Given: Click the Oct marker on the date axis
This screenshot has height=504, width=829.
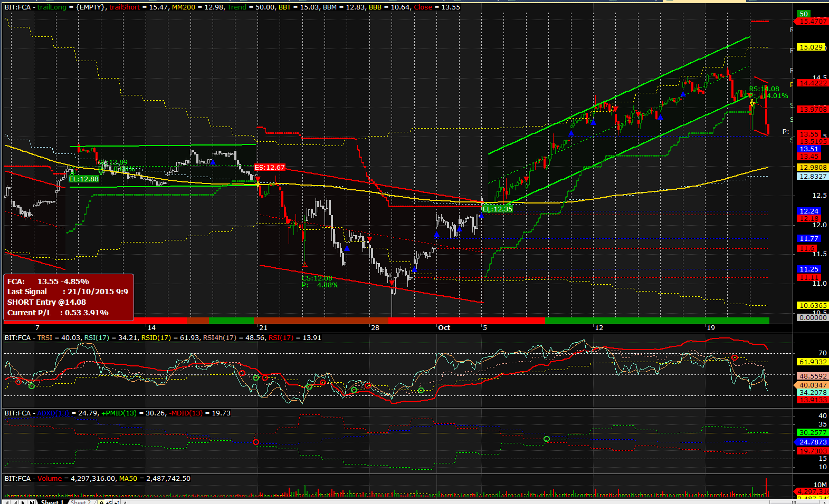Looking at the screenshot, I should tap(444, 327).
